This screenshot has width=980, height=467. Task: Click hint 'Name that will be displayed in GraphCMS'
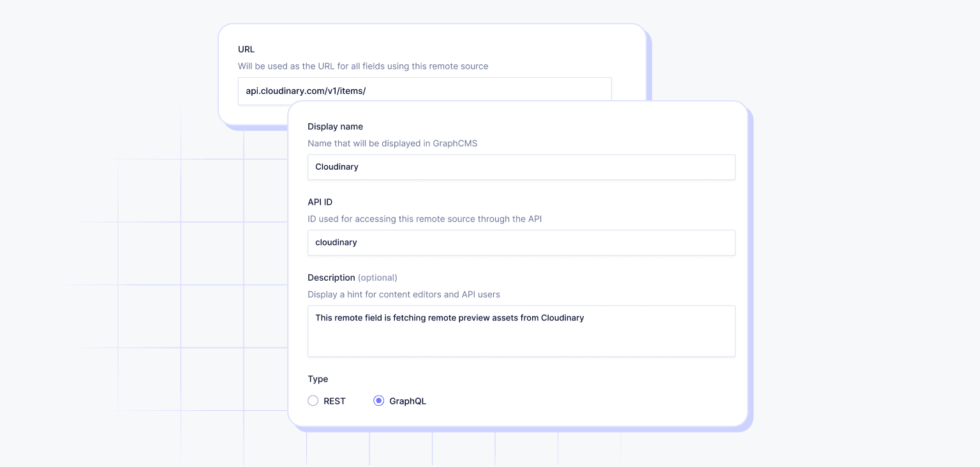click(392, 144)
